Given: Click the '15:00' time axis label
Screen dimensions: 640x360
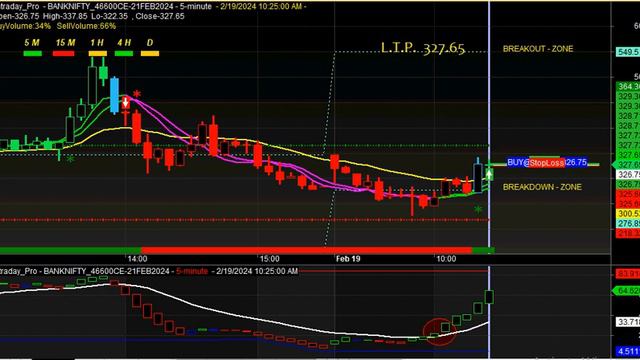Looking at the screenshot, I should (269, 259).
